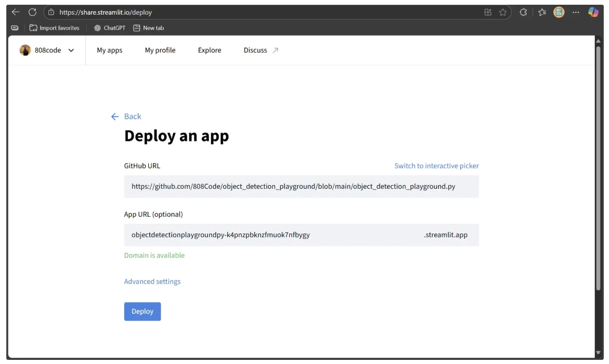609x364 pixels.
Task: Bookmark this page with the star icon
Action: [x=503, y=13]
